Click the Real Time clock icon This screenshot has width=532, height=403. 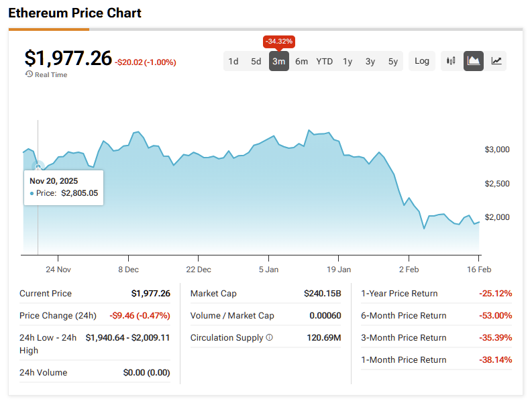29,74
